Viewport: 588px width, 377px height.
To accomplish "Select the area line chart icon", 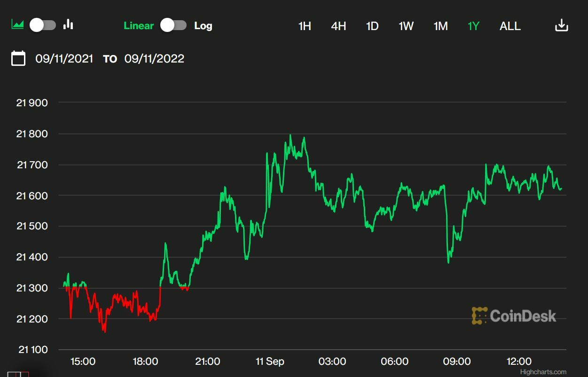I will click(18, 24).
